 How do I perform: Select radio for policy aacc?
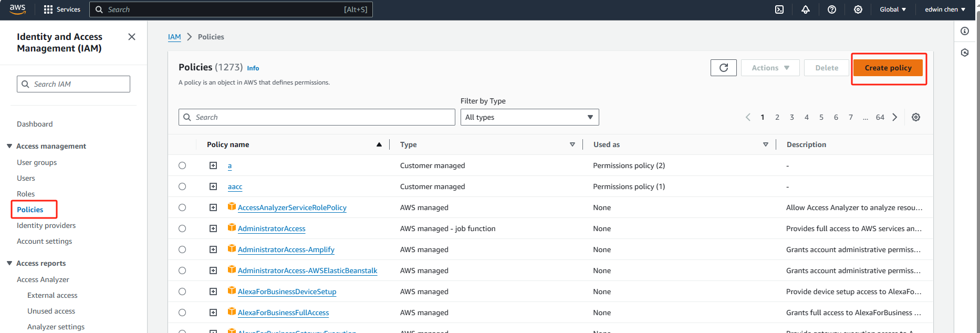coord(182,186)
